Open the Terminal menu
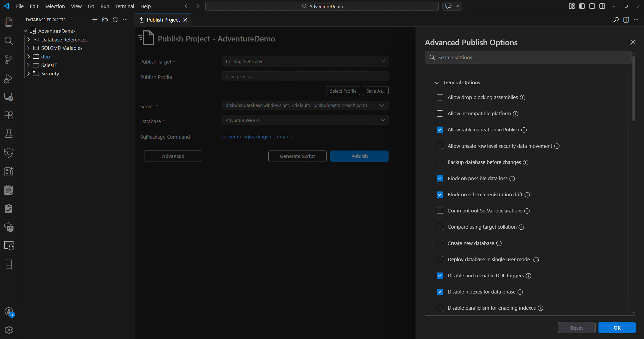Viewport: 644px width, 339px height. click(124, 6)
